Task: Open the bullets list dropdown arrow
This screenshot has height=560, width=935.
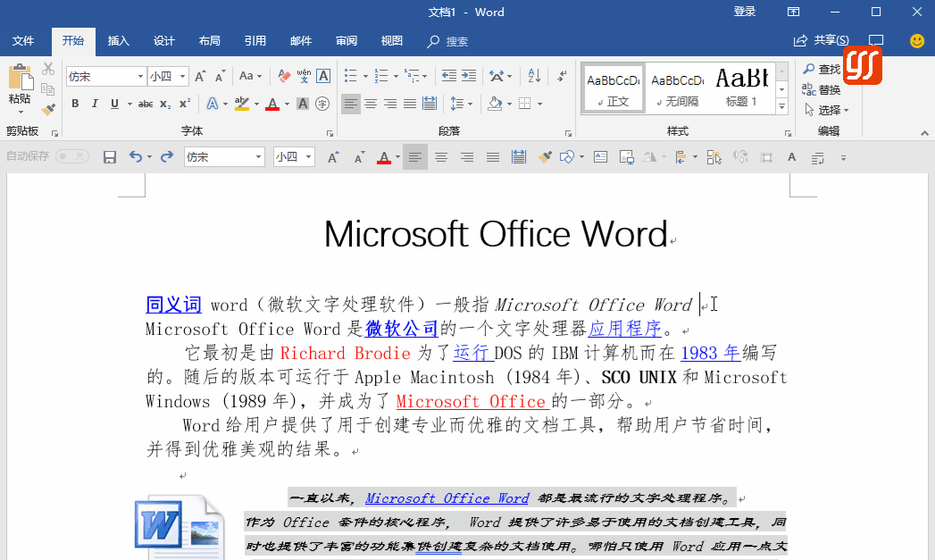Action: 365,76
